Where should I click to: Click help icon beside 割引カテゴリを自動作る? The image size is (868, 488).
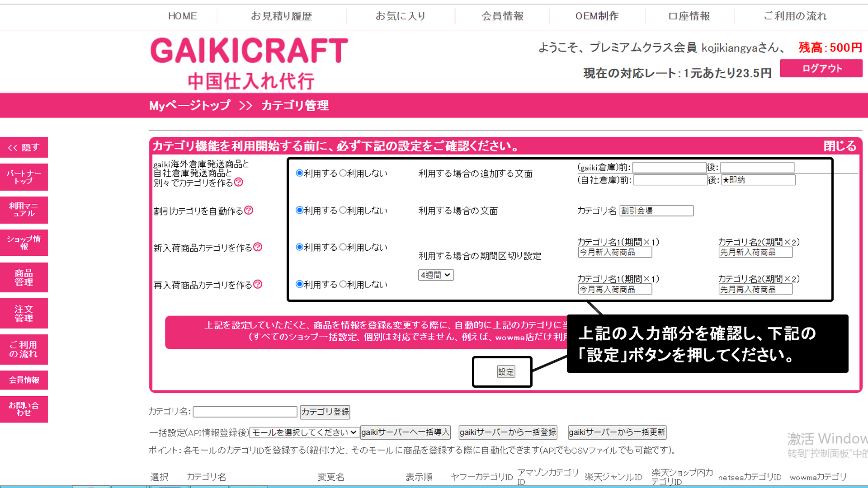[x=249, y=210]
